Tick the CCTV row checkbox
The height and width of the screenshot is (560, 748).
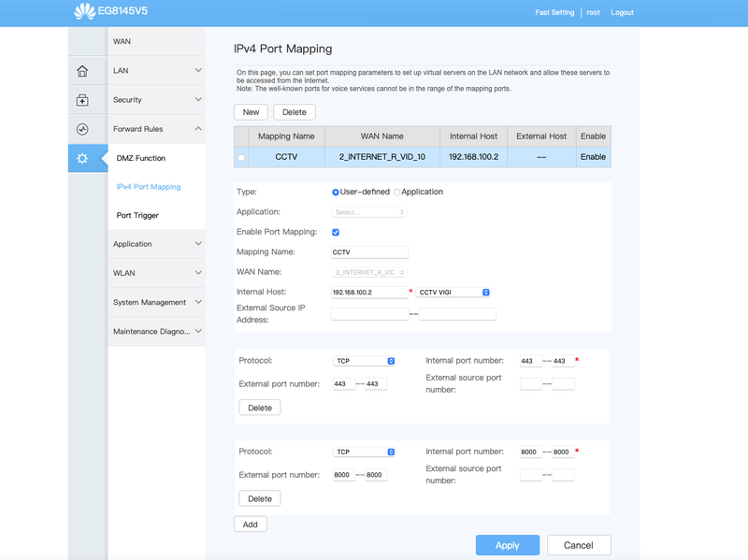(241, 157)
